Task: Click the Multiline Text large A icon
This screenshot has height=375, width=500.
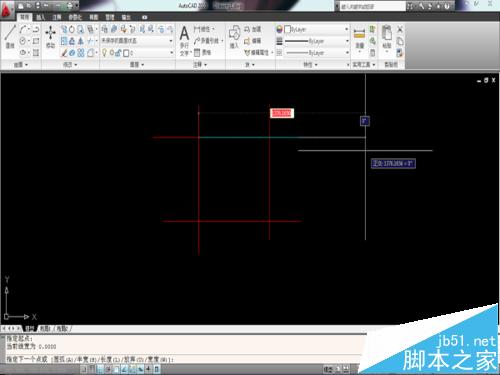Action: tap(184, 33)
